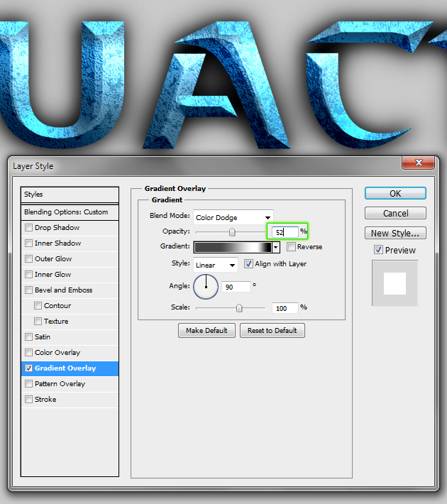The height and width of the screenshot is (504, 447).
Task: Open the gradient picker arrow
Action: 276,247
